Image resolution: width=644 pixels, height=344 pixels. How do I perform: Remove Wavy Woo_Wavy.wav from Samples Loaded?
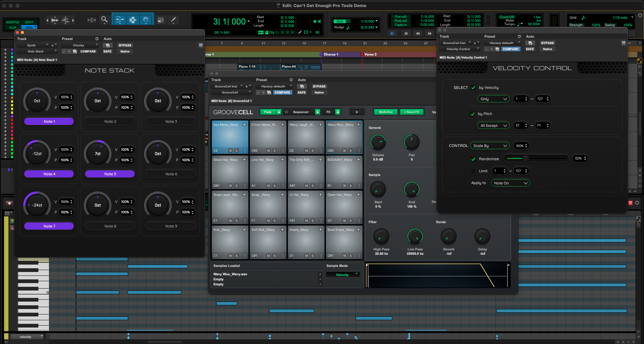[x=320, y=274]
